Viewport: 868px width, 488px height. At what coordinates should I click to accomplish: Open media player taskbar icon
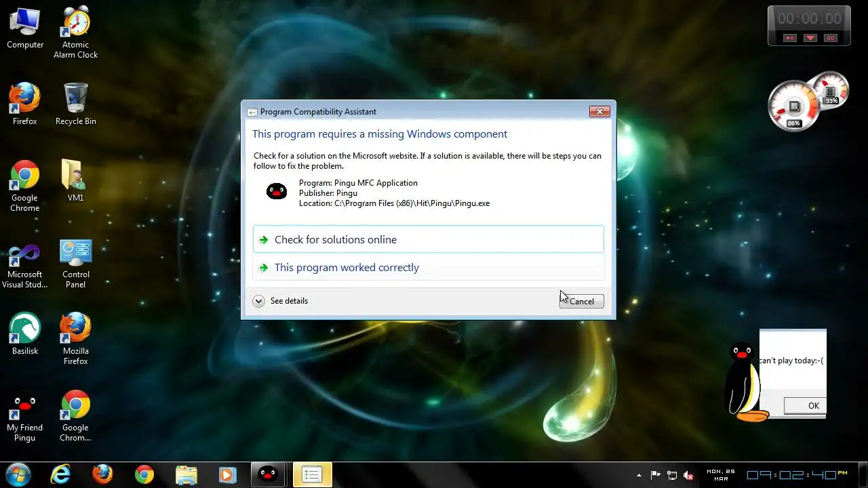[x=228, y=474]
